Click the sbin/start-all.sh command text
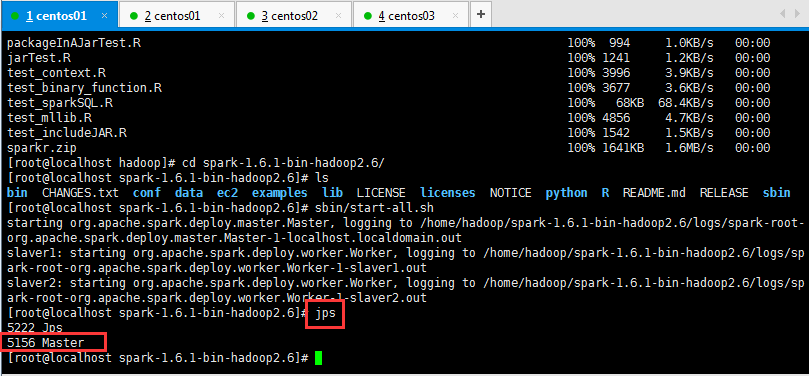The width and height of the screenshot is (809, 376). [x=374, y=208]
